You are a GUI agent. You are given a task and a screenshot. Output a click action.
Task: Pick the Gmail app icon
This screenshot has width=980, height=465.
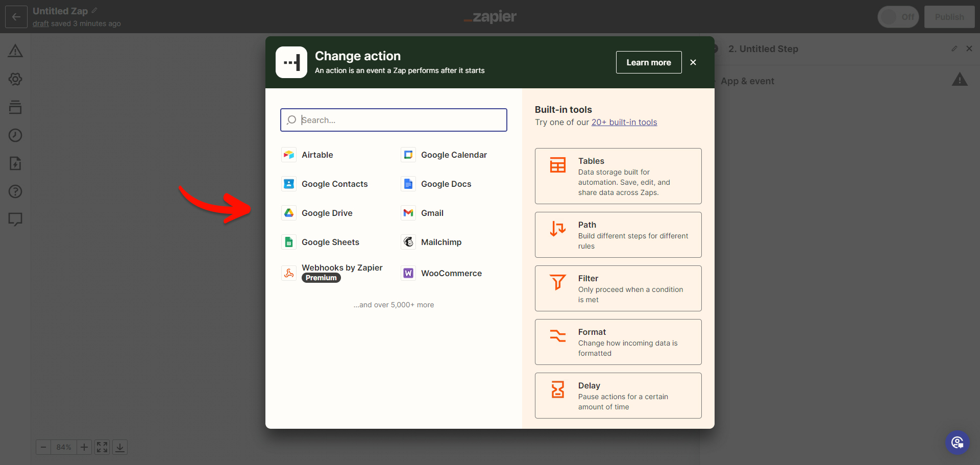click(408, 213)
